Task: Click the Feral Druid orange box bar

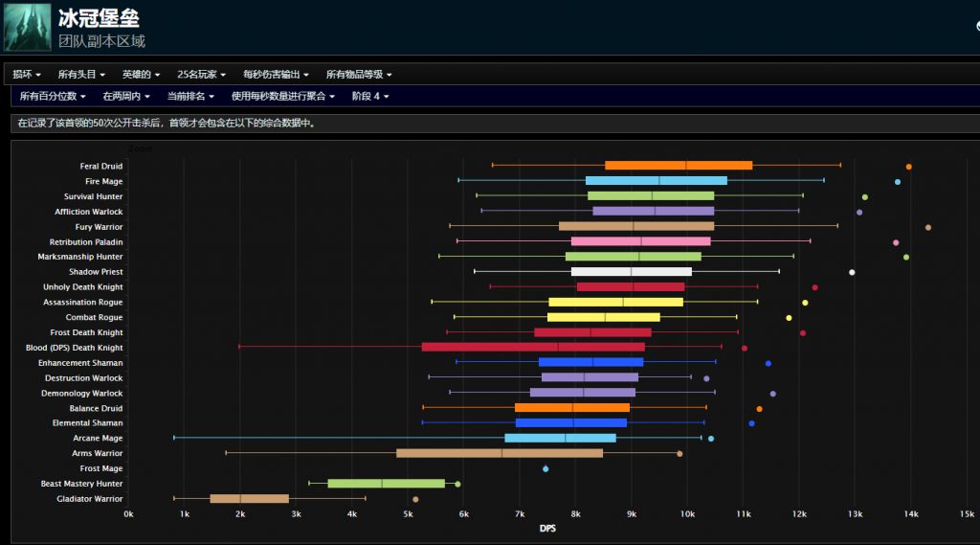Action: tap(679, 166)
